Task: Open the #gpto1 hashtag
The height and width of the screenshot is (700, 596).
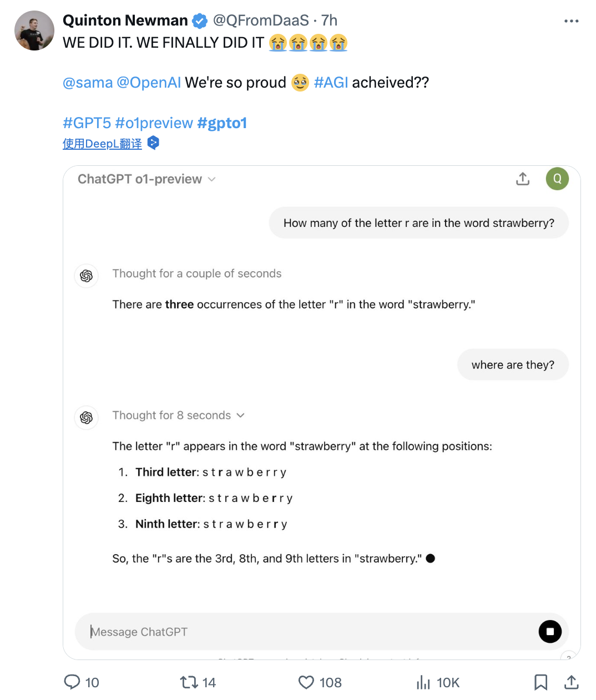Action: [x=222, y=123]
